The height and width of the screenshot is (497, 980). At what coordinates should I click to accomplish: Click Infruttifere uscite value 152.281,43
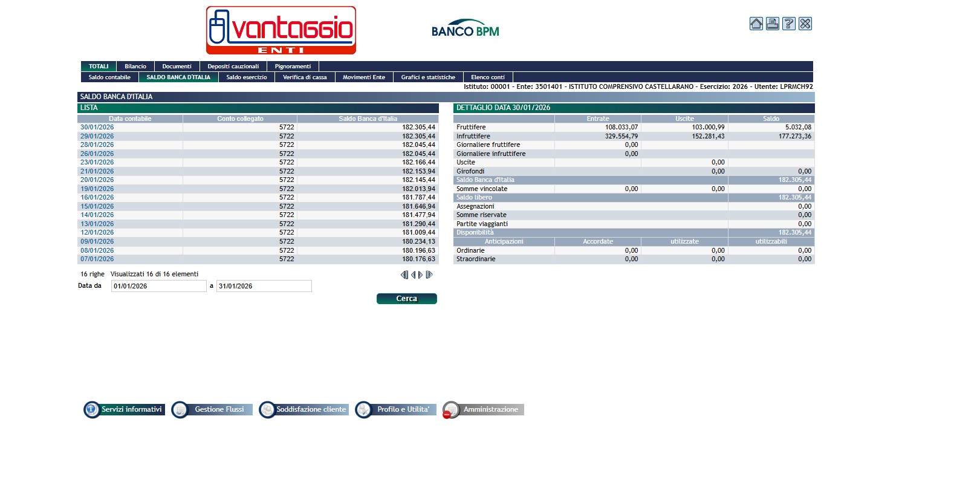[708, 136]
